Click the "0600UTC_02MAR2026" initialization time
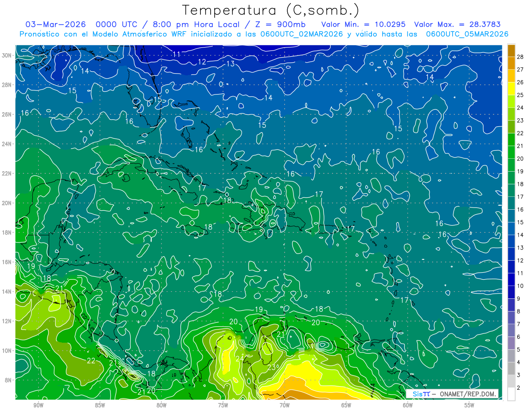The width and height of the screenshot is (532, 411). [x=301, y=34]
